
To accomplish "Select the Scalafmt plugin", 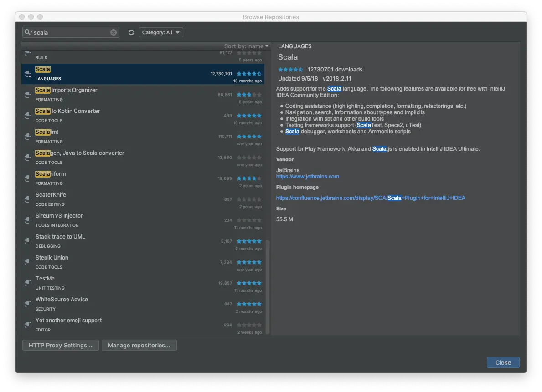I will [143, 137].
